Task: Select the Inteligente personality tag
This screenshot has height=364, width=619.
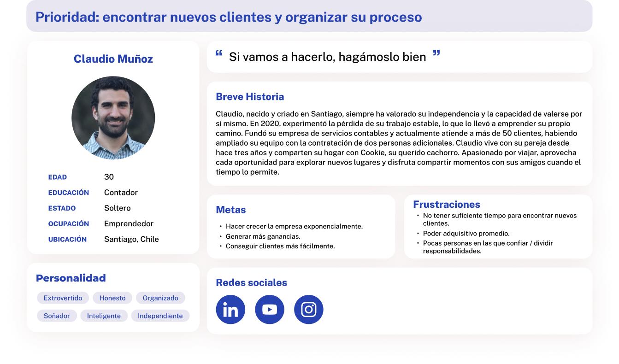Action: pyautogui.click(x=104, y=316)
